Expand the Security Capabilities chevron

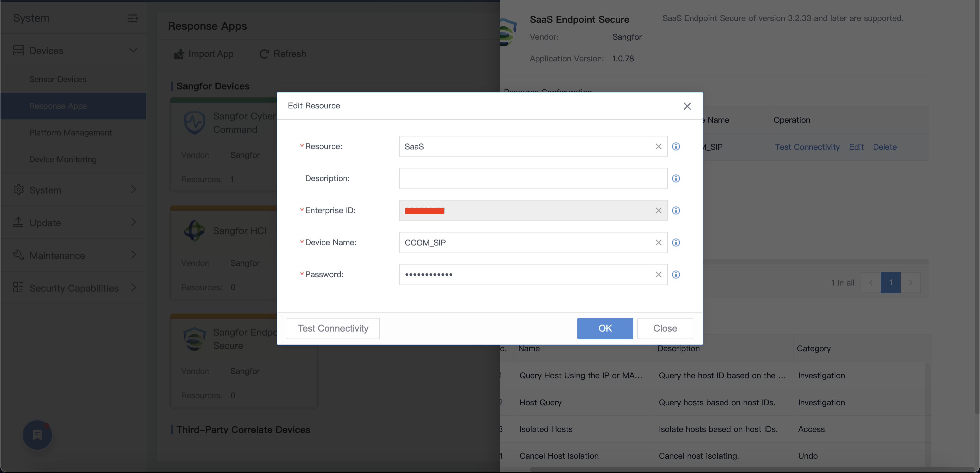coord(134,288)
